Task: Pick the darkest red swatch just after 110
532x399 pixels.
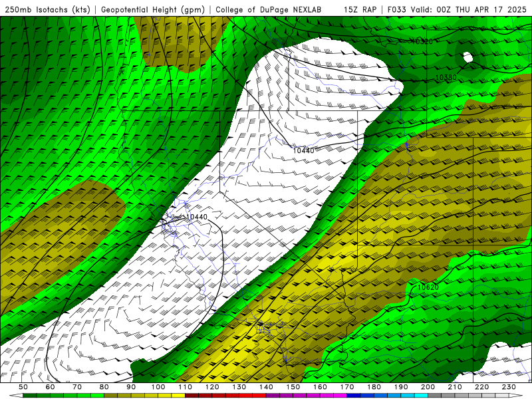Action: [192, 394]
